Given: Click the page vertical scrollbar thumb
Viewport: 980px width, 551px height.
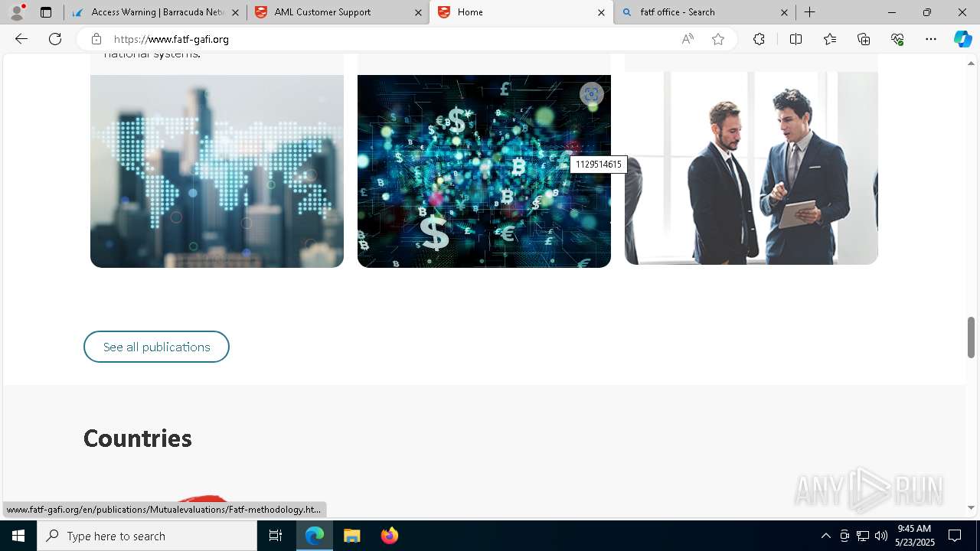Looking at the screenshot, I should pos(971,337).
